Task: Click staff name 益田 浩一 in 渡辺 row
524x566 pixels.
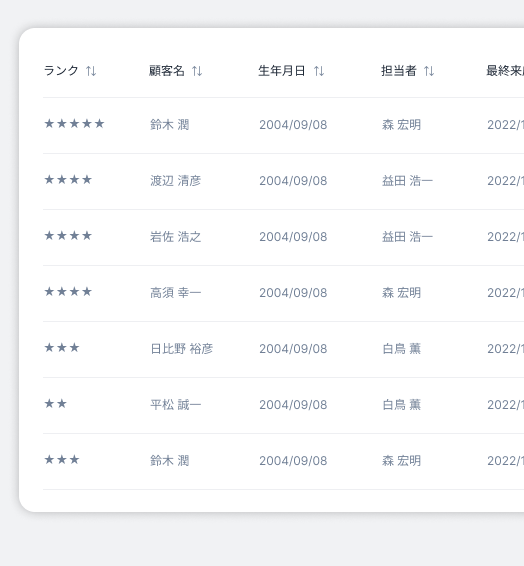Action: click(407, 181)
